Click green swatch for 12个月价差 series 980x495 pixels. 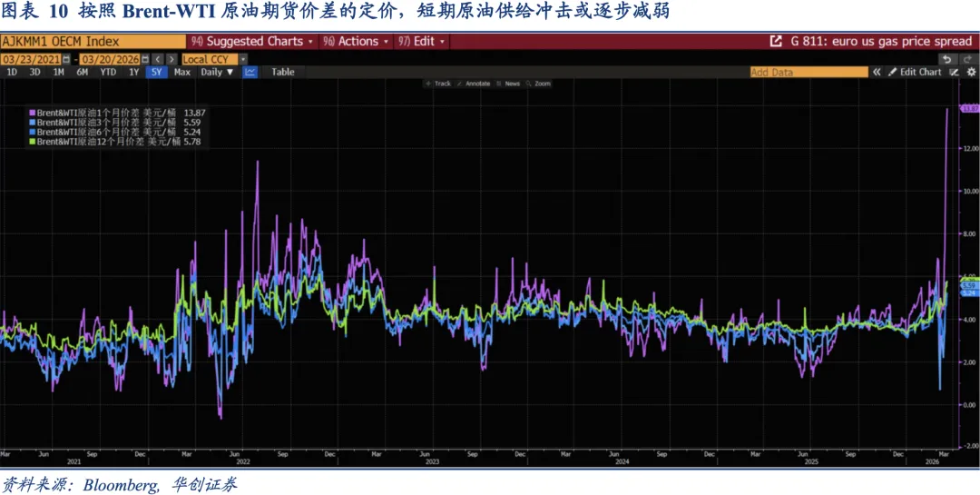coord(33,142)
